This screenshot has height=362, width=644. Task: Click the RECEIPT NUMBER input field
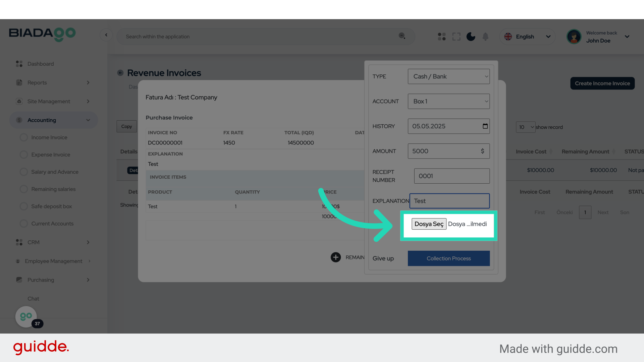[451, 176]
